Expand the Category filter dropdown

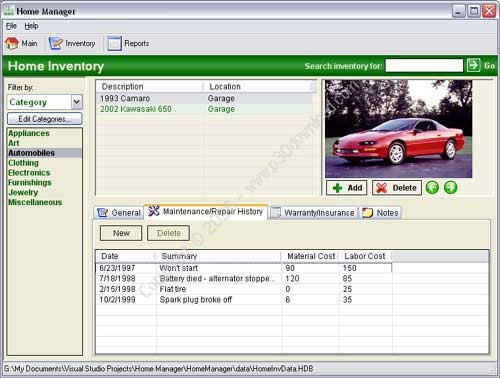[77, 102]
